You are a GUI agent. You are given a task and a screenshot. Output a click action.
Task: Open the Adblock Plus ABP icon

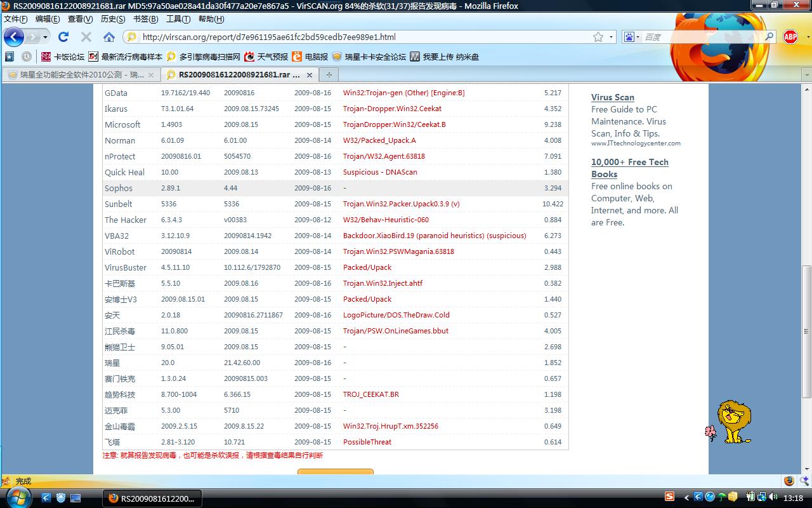tap(790, 37)
